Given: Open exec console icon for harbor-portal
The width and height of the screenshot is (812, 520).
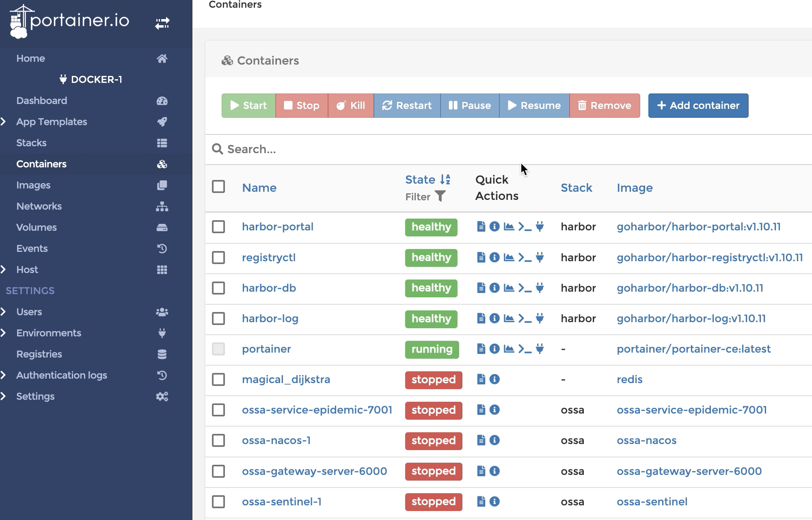Looking at the screenshot, I should click(525, 227).
